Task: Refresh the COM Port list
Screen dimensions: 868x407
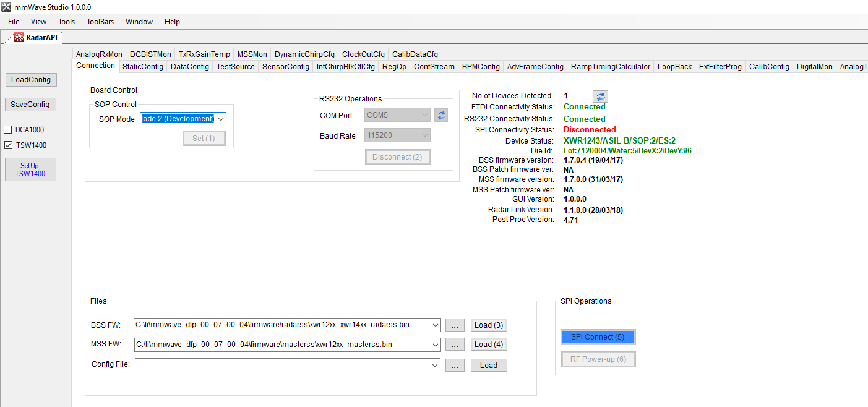Action: pos(440,115)
